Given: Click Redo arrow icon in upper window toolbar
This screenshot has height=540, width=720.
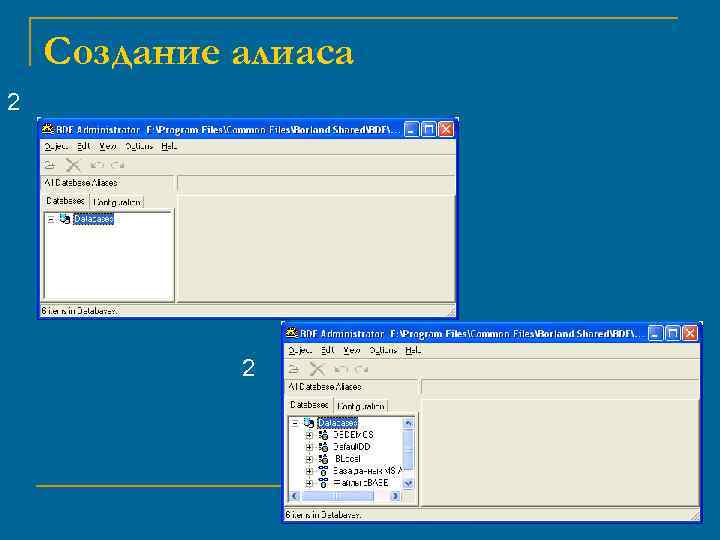Looking at the screenshot, I should pyautogui.click(x=118, y=165).
